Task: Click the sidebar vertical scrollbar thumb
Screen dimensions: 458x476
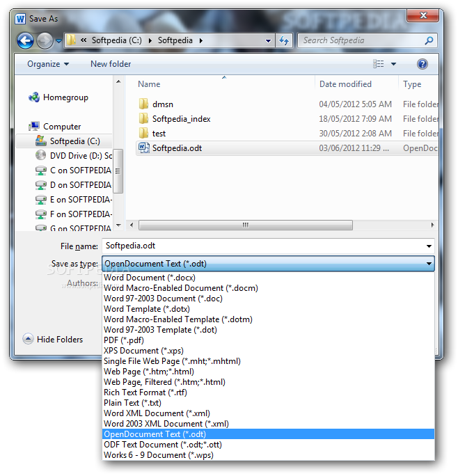Action: [118, 171]
